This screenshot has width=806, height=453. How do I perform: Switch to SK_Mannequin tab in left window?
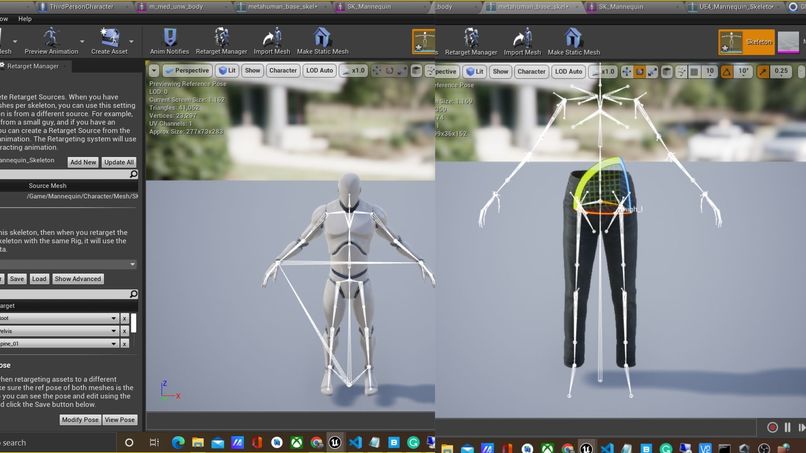[x=369, y=7]
